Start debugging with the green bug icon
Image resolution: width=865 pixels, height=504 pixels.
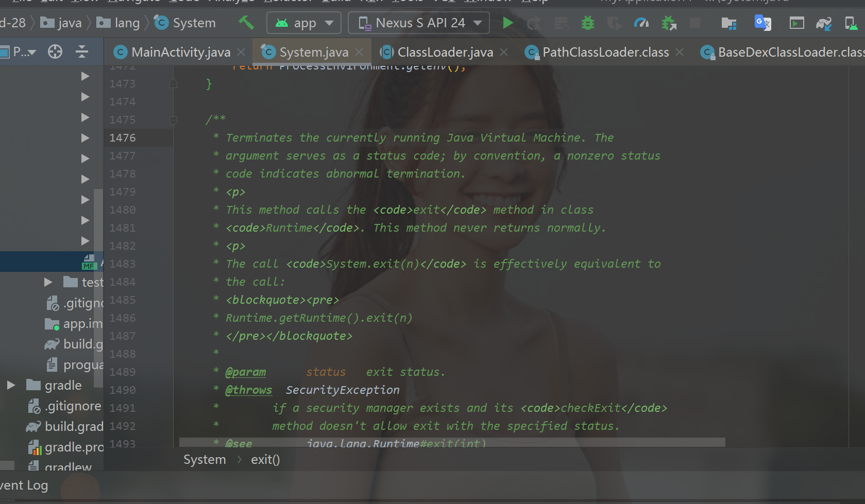pyautogui.click(x=587, y=23)
